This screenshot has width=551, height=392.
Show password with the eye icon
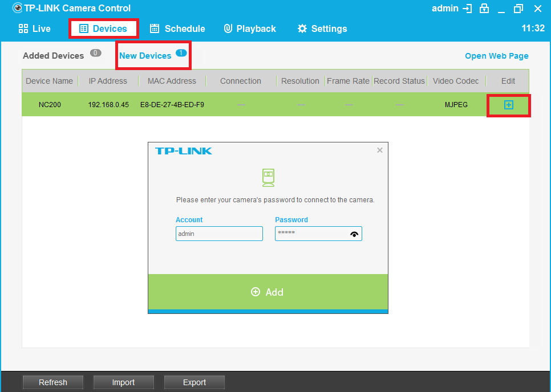pyautogui.click(x=354, y=234)
